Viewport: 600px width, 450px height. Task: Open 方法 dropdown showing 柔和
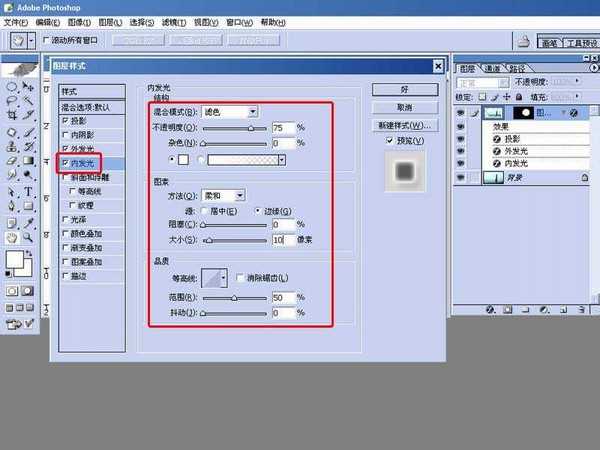click(x=223, y=196)
